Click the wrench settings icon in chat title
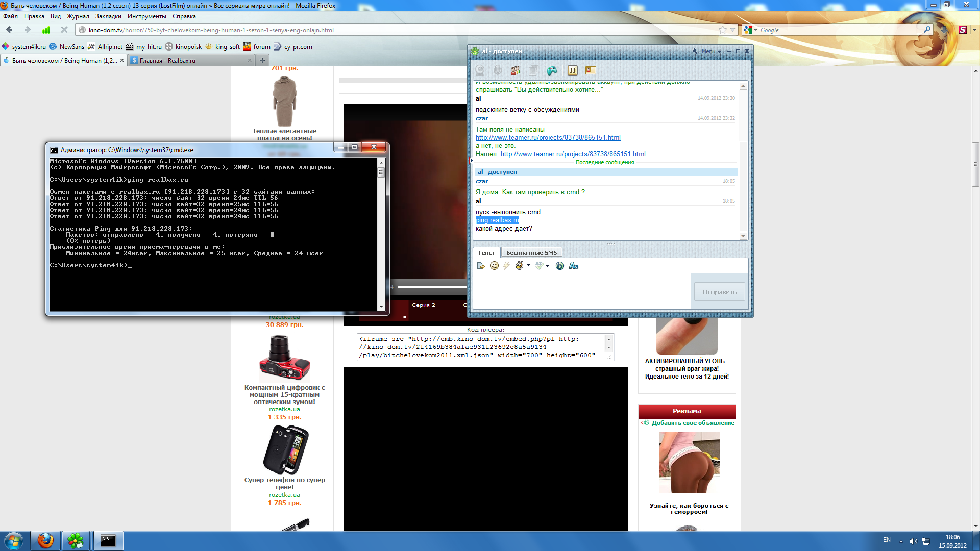 pos(695,51)
